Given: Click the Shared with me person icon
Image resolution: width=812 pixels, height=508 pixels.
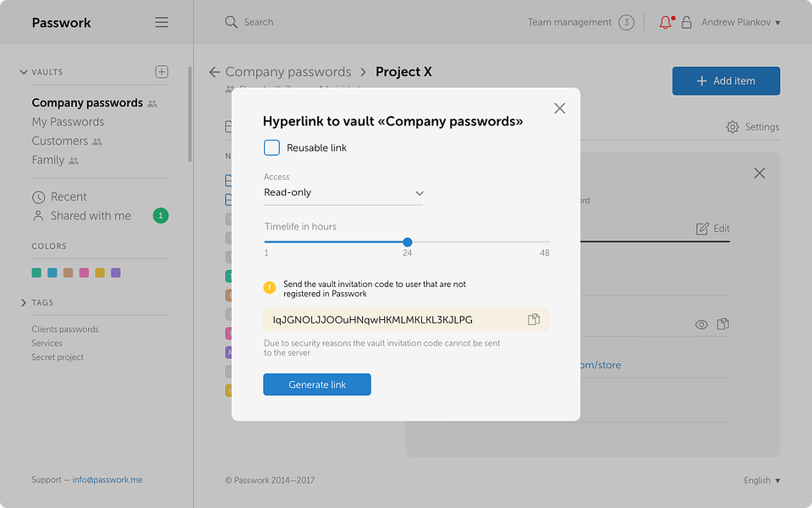Looking at the screenshot, I should coord(38,216).
